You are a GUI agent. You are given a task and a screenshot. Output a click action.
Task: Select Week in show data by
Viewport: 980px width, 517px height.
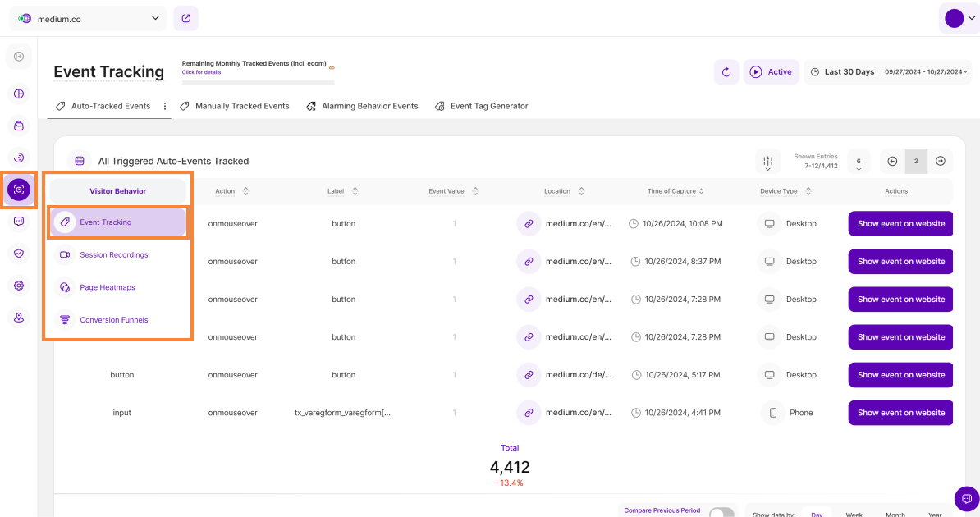click(854, 514)
